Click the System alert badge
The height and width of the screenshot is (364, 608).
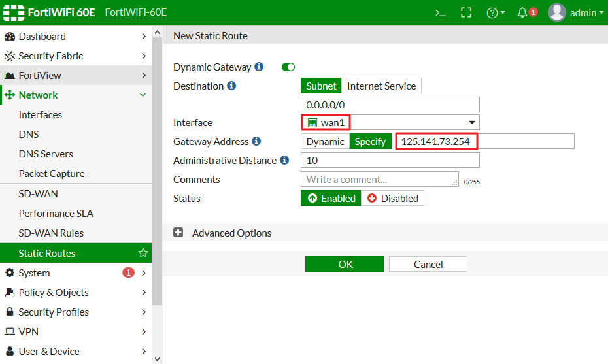(x=128, y=273)
